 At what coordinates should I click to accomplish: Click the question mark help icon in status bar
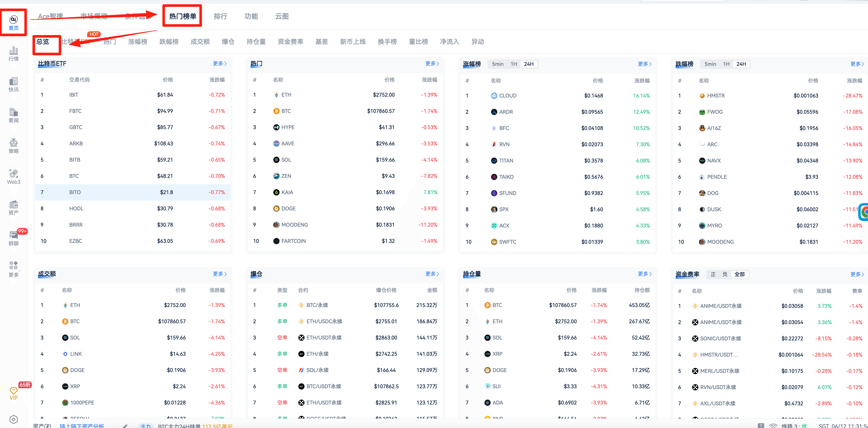[x=761, y=426]
